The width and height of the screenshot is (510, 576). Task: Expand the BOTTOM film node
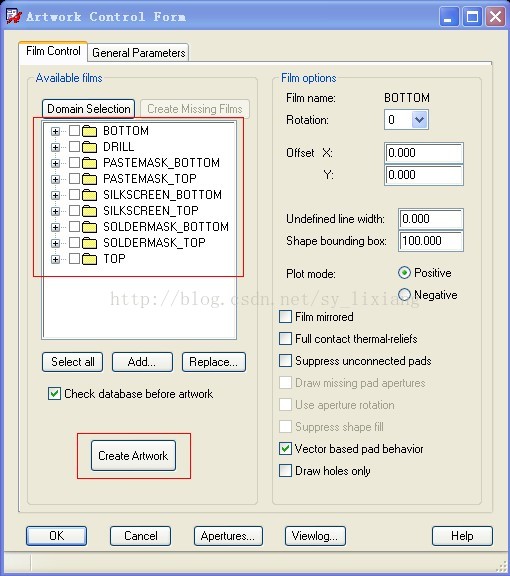coord(55,131)
